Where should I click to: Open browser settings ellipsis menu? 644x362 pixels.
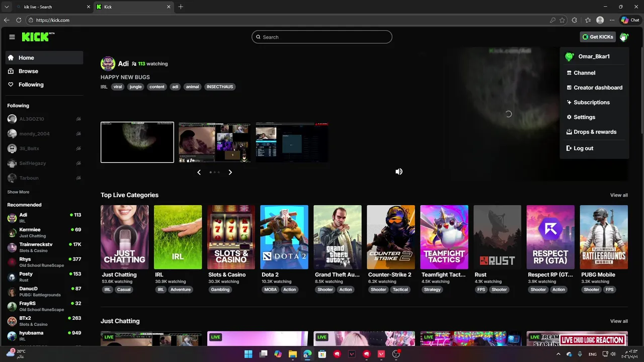pos(612,20)
